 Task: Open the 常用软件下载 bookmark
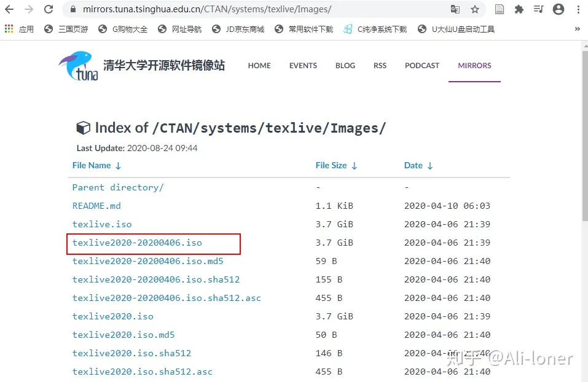[304, 29]
